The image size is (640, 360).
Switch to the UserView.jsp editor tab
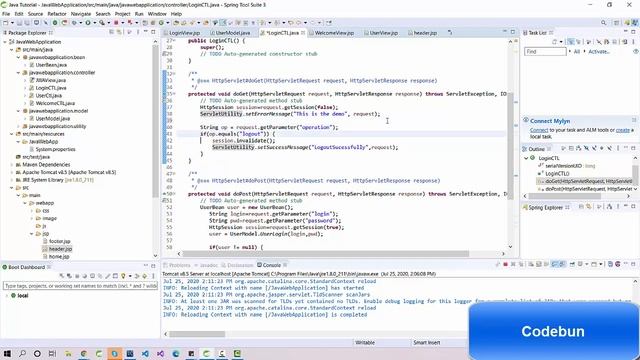(383, 33)
